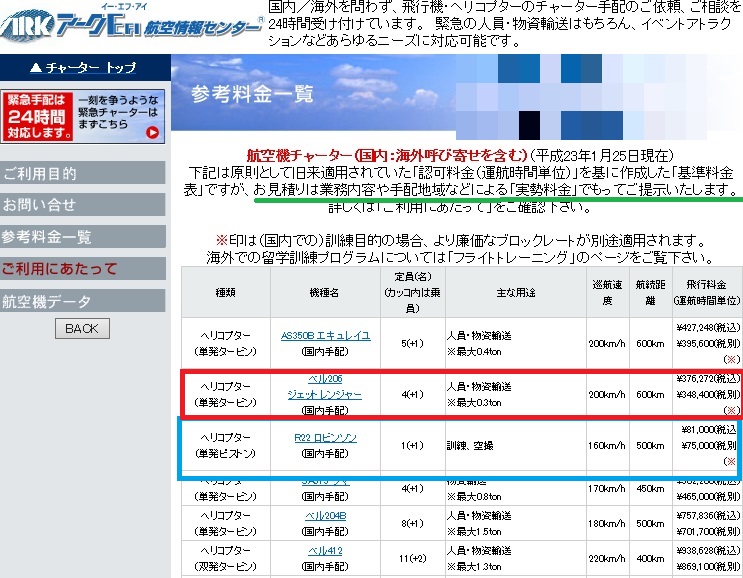Click the 主な用途 column header
This screenshot has width=743, height=578.
click(x=516, y=292)
